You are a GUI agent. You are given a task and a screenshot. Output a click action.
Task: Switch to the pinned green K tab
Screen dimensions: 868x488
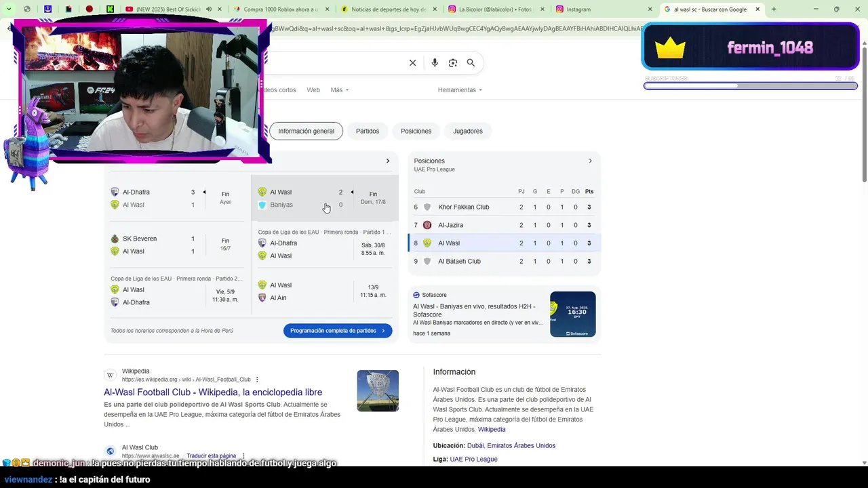110,9
